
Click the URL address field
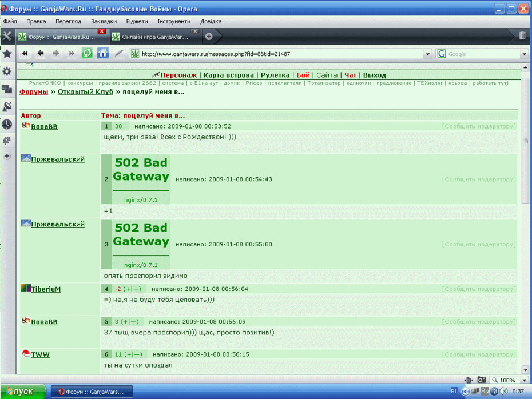[x=281, y=54]
